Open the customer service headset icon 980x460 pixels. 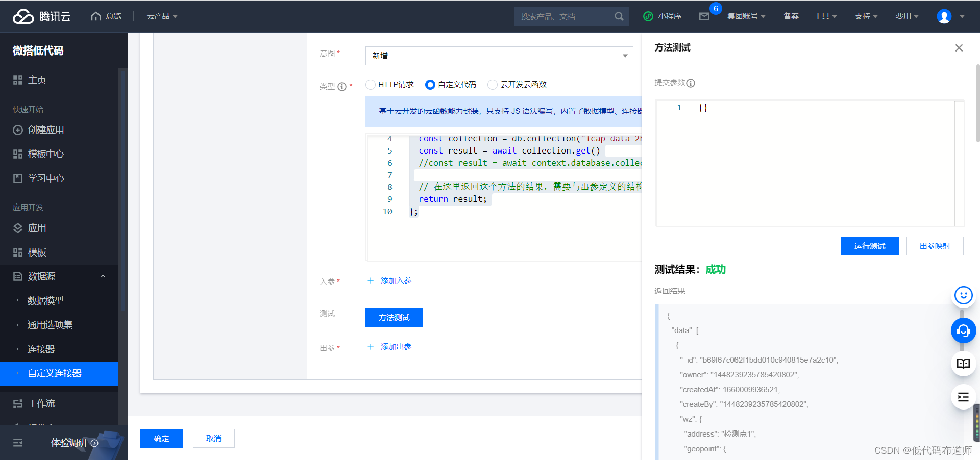[x=964, y=331]
